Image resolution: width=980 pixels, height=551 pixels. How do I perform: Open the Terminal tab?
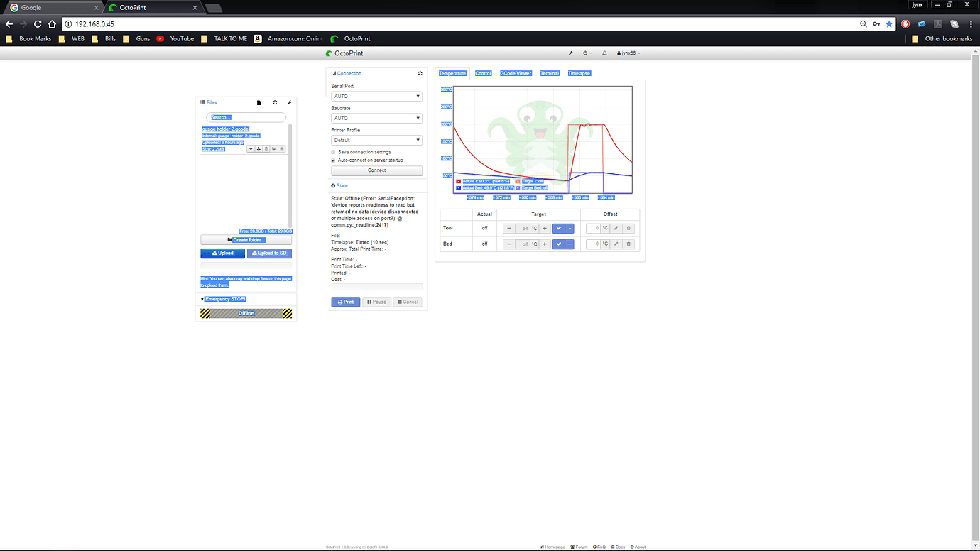pos(550,73)
